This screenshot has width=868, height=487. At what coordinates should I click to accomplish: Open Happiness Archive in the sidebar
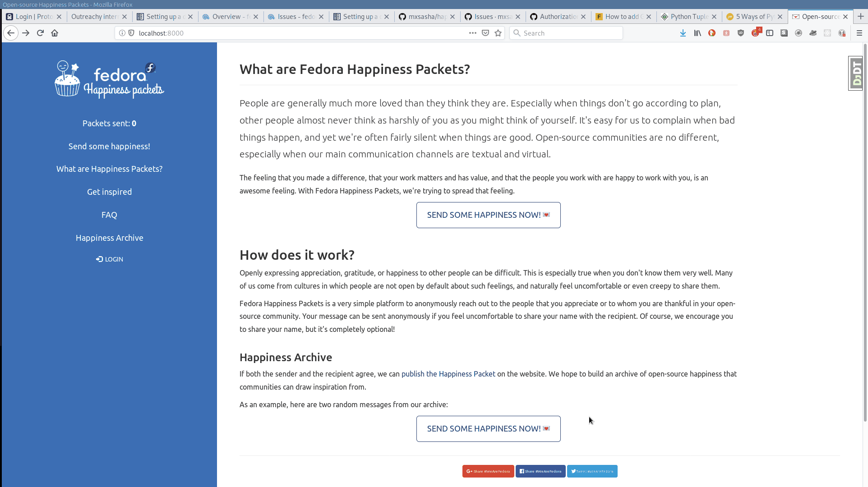[109, 238]
